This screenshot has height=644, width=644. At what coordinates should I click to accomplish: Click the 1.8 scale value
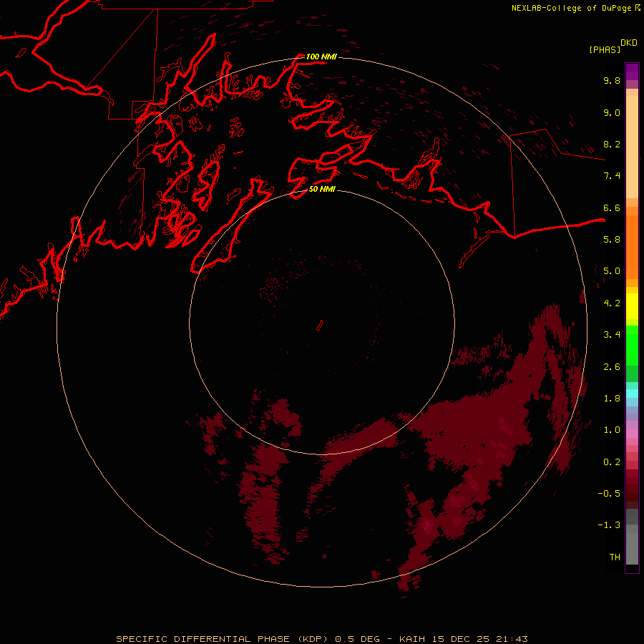(x=612, y=399)
